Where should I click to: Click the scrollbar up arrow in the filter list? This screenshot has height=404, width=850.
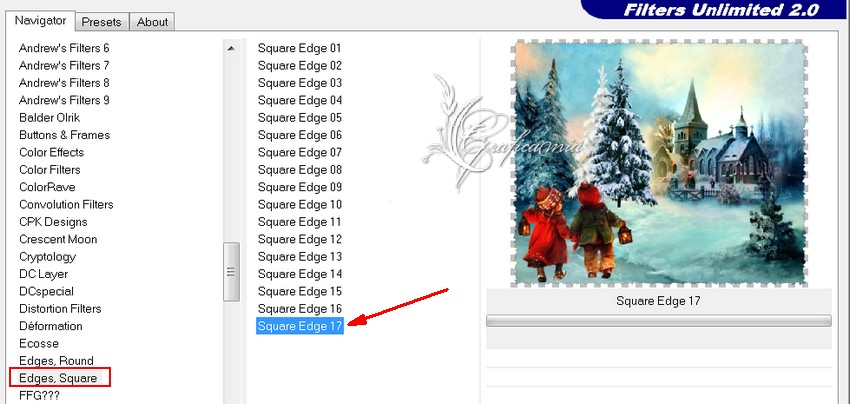(x=231, y=48)
